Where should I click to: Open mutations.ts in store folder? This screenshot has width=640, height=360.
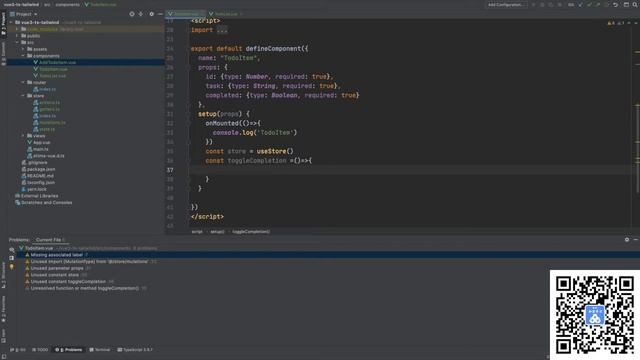click(49, 122)
